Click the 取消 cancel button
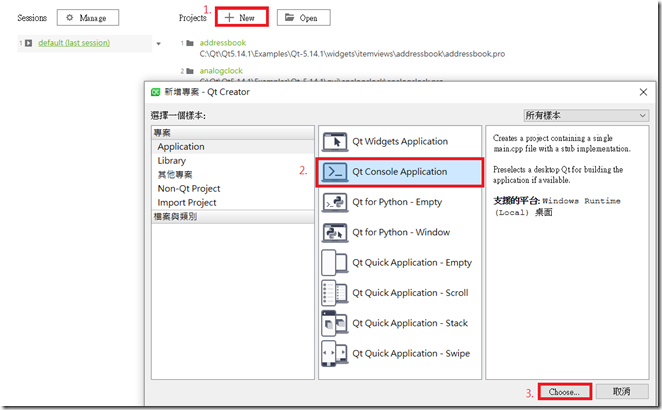This screenshot has height=410, width=662. coord(622,391)
